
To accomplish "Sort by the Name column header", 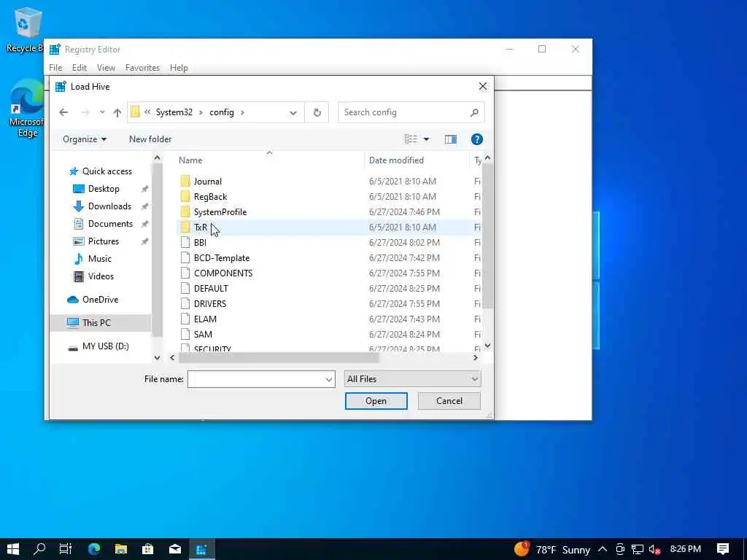I will tap(190, 160).
